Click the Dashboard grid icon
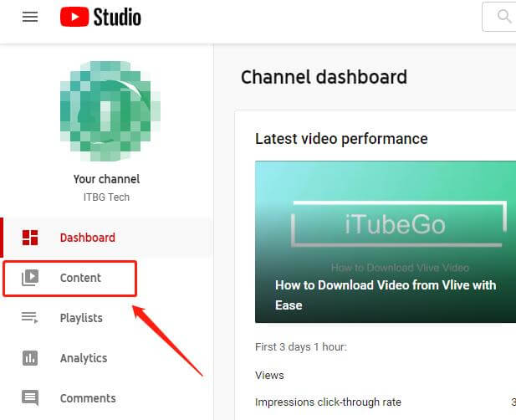The height and width of the screenshot is (420, 516). (x=30, y=238)
